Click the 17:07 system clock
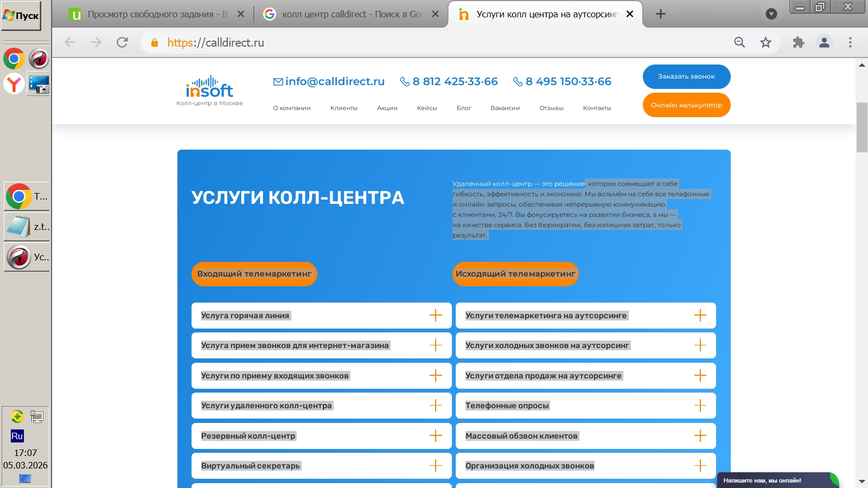 point(25,453)
